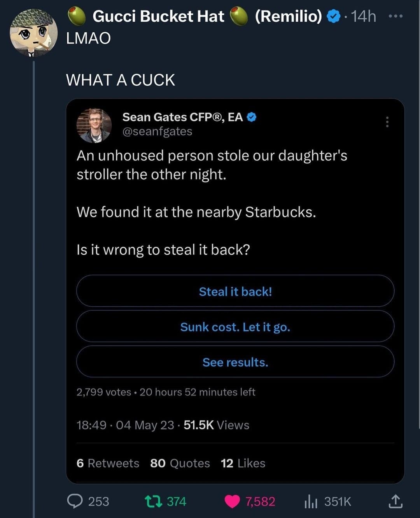Screen dimensions: 420x518
Task: Click the 18:49 · 04 May 23 timestamp
Action: [125, 425]
